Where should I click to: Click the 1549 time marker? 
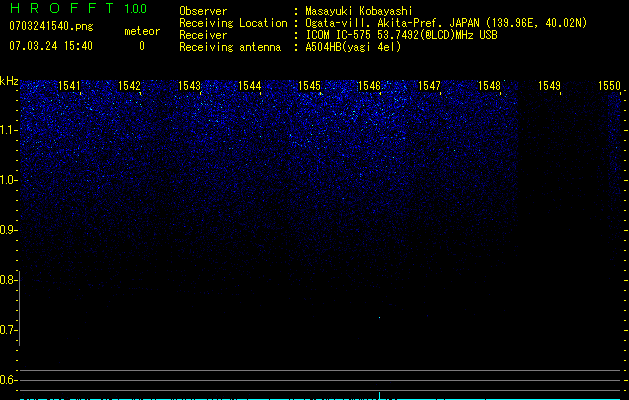coord(549,85)
